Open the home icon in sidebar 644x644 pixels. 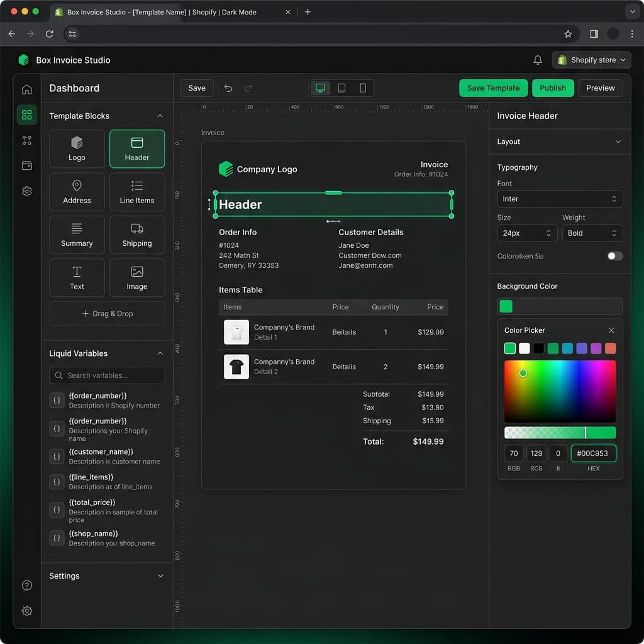26,89
